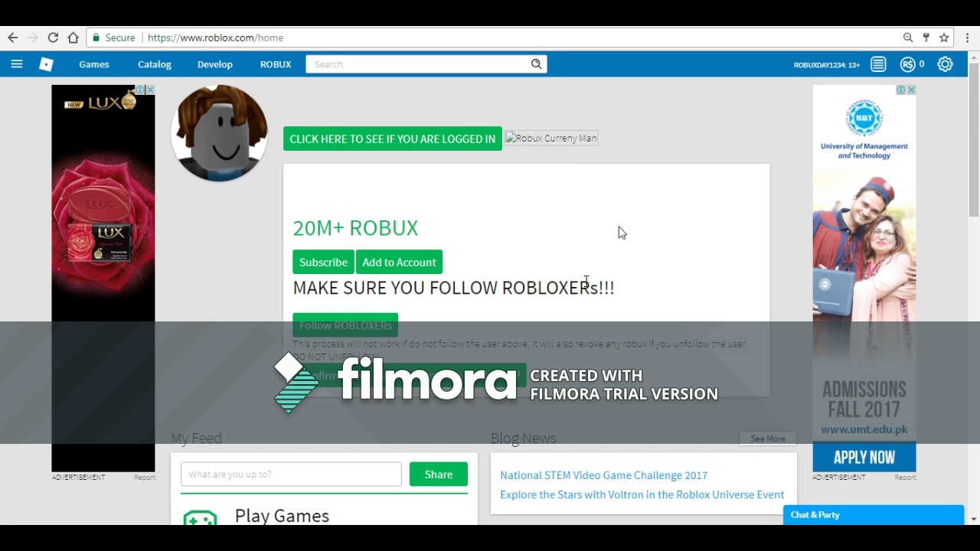Open the Roblox notifications feed icon

point(878,64)
